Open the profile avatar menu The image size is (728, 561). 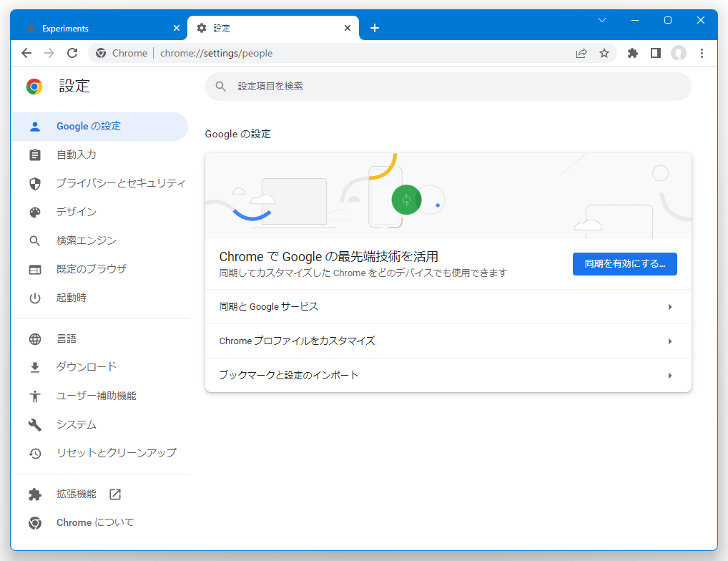point(679,54)
